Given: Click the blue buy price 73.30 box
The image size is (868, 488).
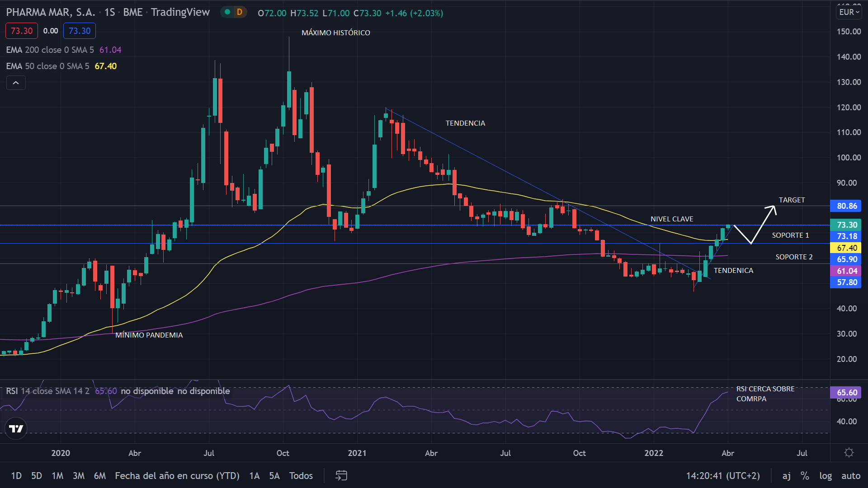Looking at the screenshot, I should click(x=80, y=31).
